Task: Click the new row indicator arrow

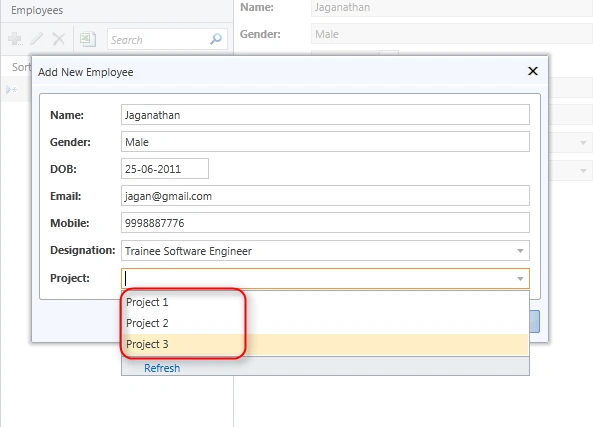Action: tap(11, 90)
